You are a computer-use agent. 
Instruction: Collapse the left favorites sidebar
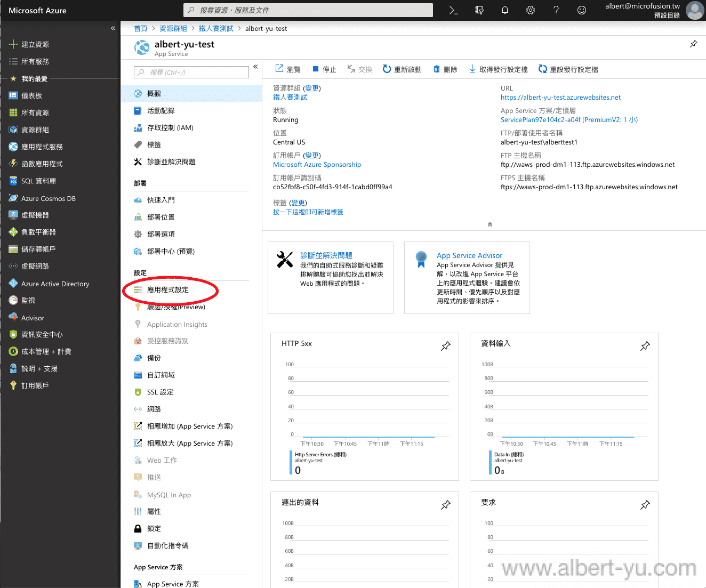(x=113, y=28)
